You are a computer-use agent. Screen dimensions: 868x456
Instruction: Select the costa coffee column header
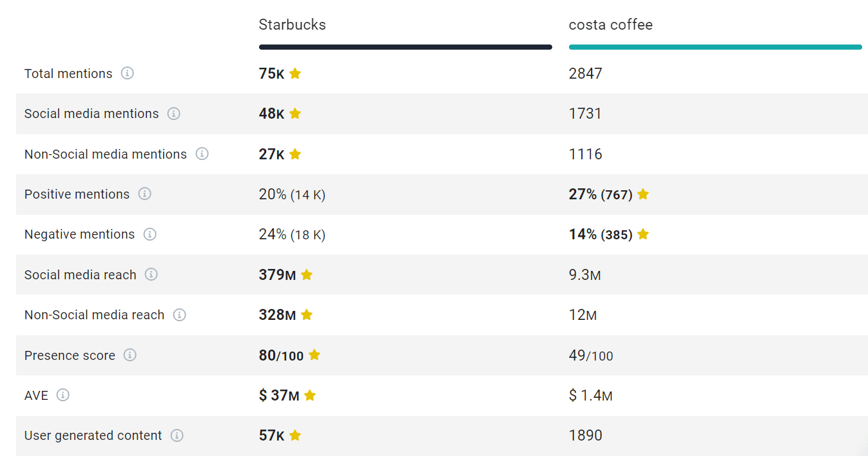click(x=610, y=25)
